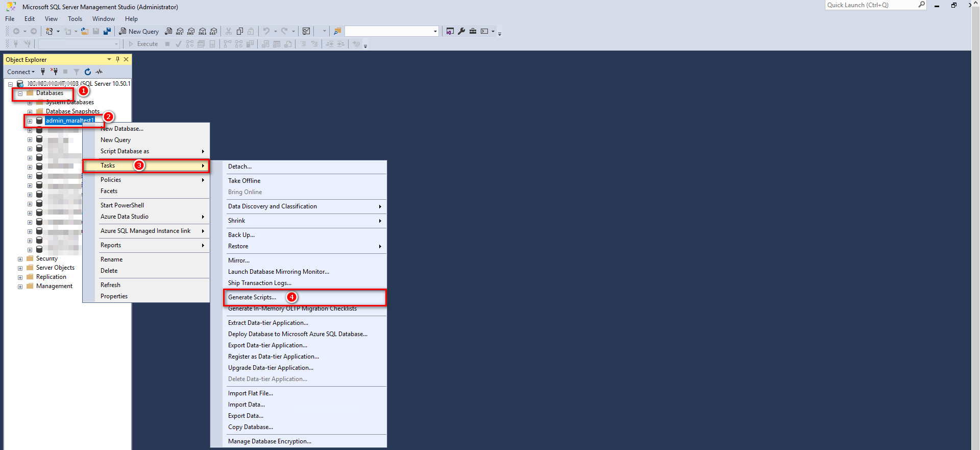This screenshot has height=450, width=980.
Task: Open Object Explorer window position dropdown arrow
Action: [109, 59]
